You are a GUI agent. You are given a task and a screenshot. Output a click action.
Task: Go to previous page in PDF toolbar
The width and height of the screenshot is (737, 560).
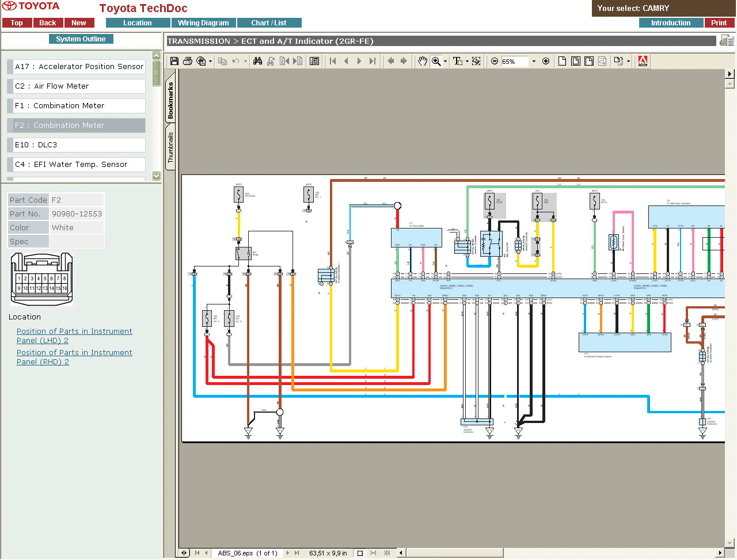click(346, 61)
